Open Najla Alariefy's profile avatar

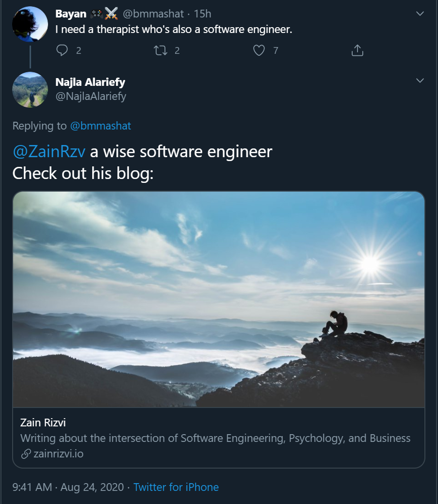(30, 90)
